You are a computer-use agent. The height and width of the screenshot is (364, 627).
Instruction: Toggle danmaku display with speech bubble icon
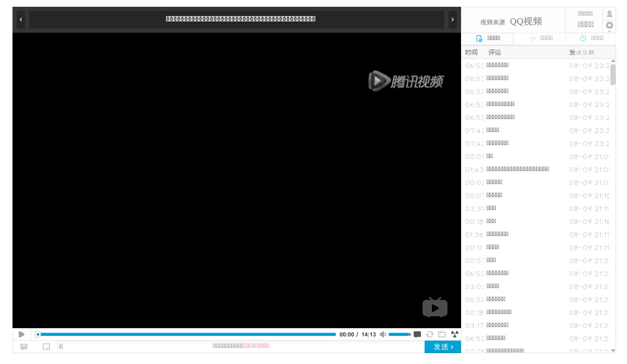pos(417,334)
